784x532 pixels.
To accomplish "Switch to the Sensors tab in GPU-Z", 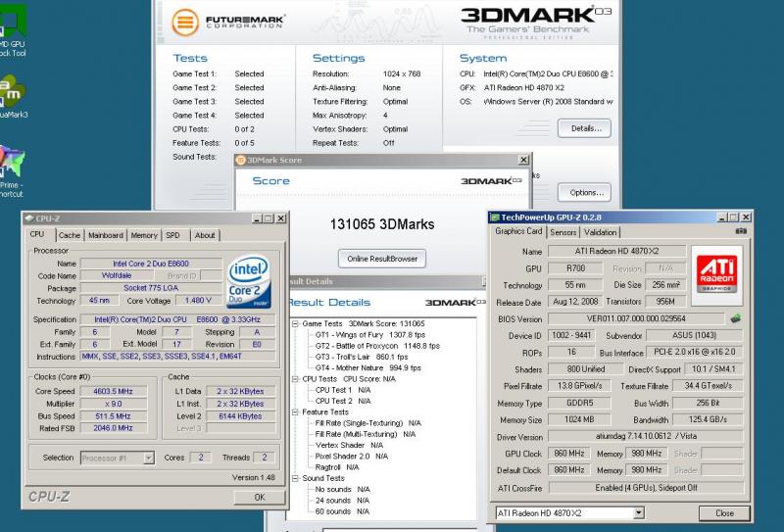I will coord(563,232).
